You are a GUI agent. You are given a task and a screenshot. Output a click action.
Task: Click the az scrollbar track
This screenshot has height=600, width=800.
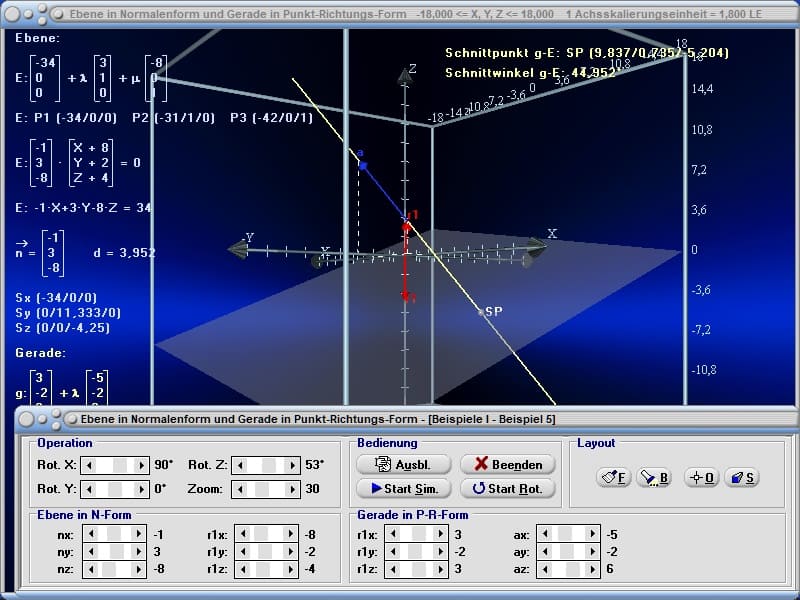coord(560,568)
